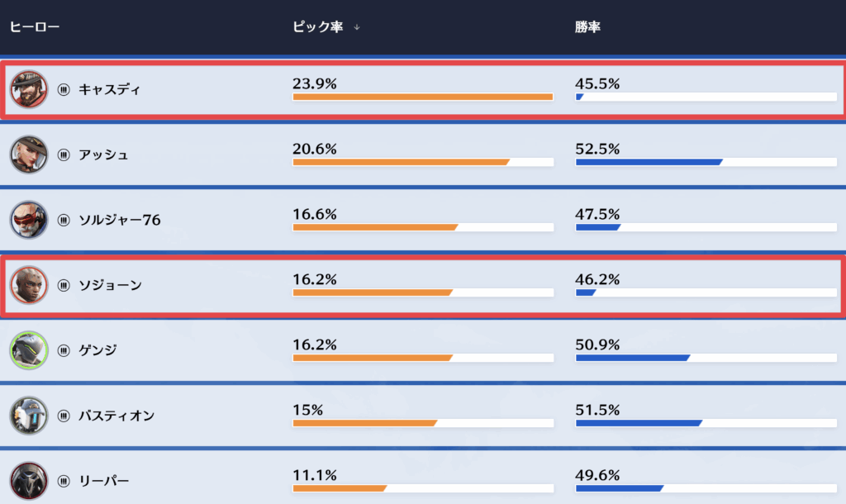Click Sojourn's hero portrait
846x504 pixels.
click(29, 285)
